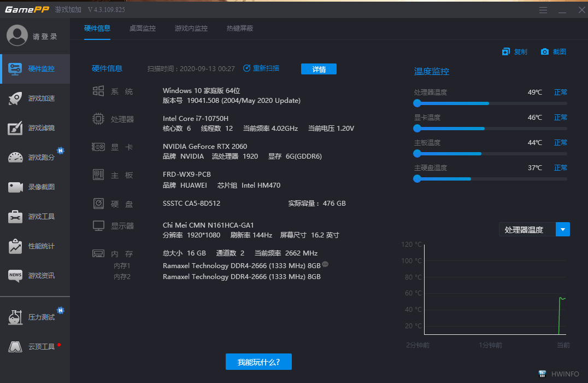Screen dimensions: 588x383
Task: Switch to the 游戏内监控 tab
Action: [x=191, y=28]
